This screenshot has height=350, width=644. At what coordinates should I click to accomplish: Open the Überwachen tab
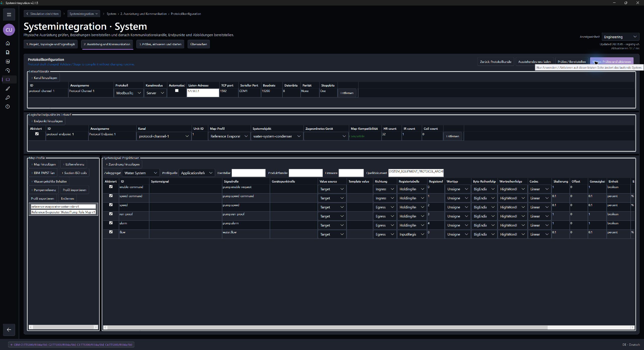pyautogui.click(x=199, y=44)
